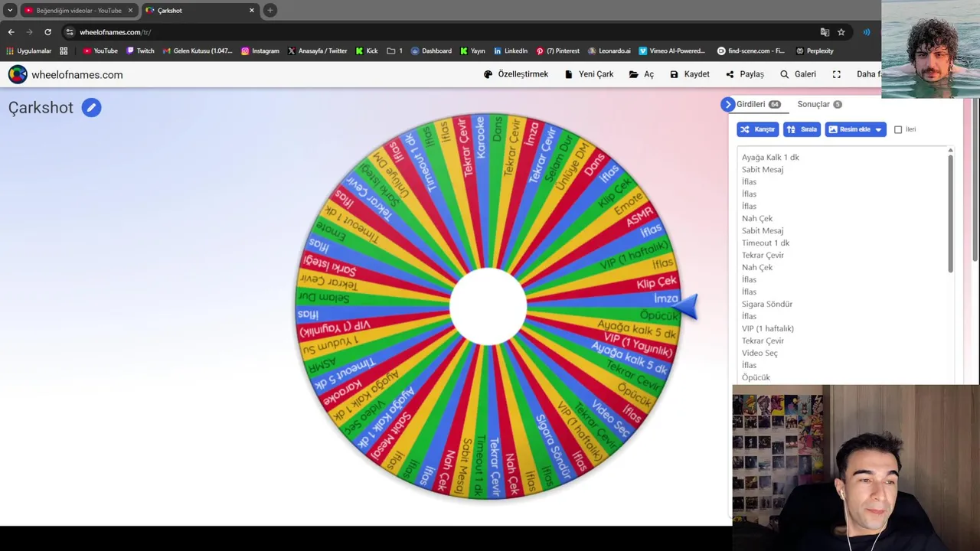Sort entries with Sırala button
The width and height of the screenshot is (980, 551).
[x=802, y=129]
